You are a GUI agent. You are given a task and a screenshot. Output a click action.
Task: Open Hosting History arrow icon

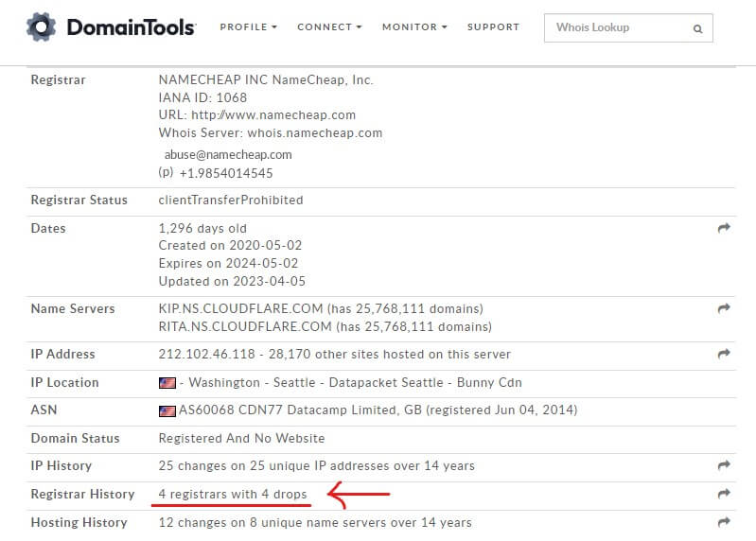[724, 522]
